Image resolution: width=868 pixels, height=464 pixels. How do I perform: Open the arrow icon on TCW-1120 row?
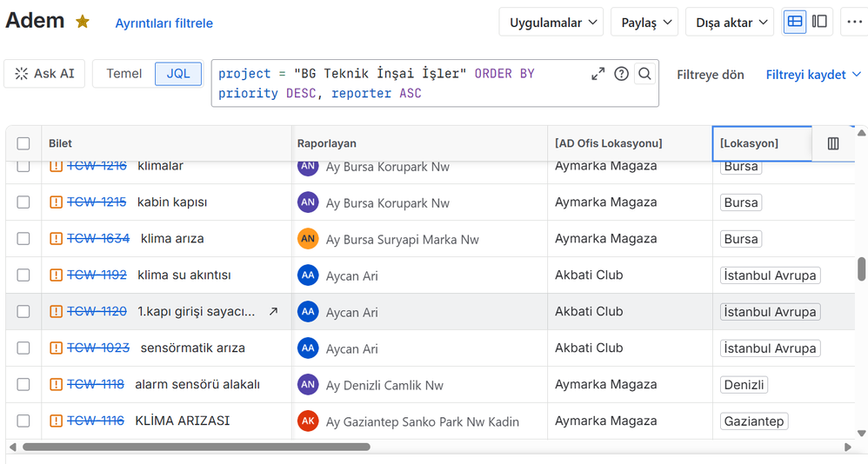click(x=273, y=311)
